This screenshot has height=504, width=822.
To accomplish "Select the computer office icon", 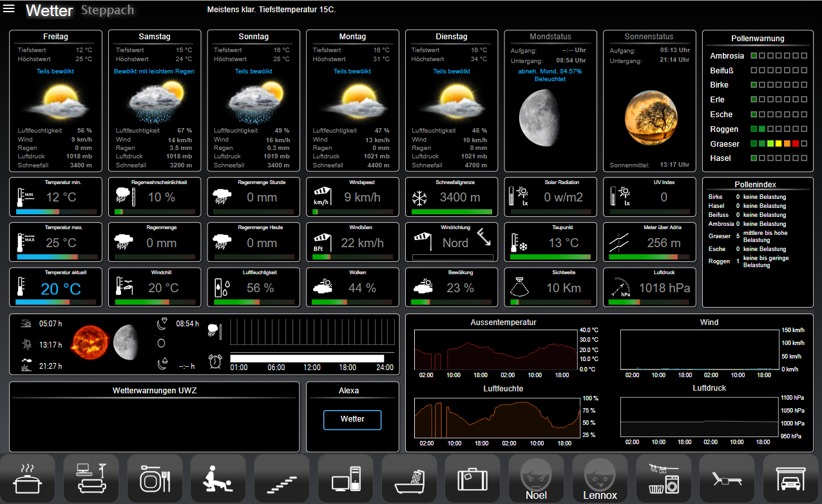I will click(x=345, y=478).
